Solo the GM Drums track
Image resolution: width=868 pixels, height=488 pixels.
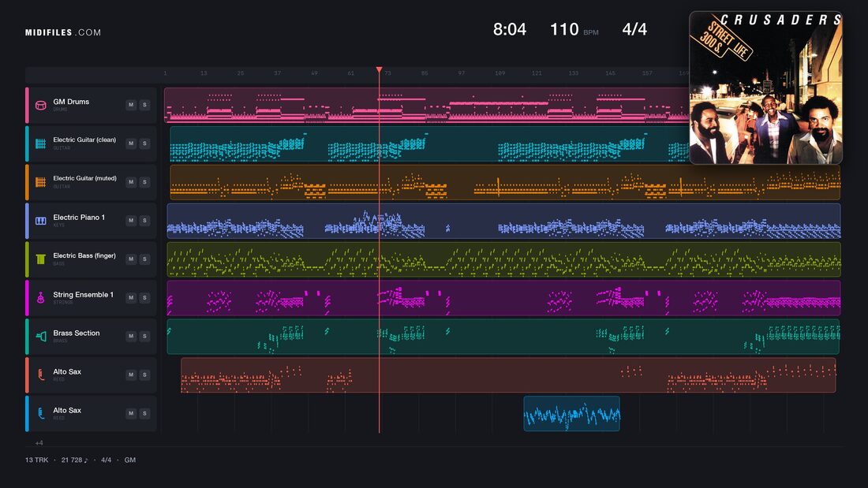click(144, 105)
